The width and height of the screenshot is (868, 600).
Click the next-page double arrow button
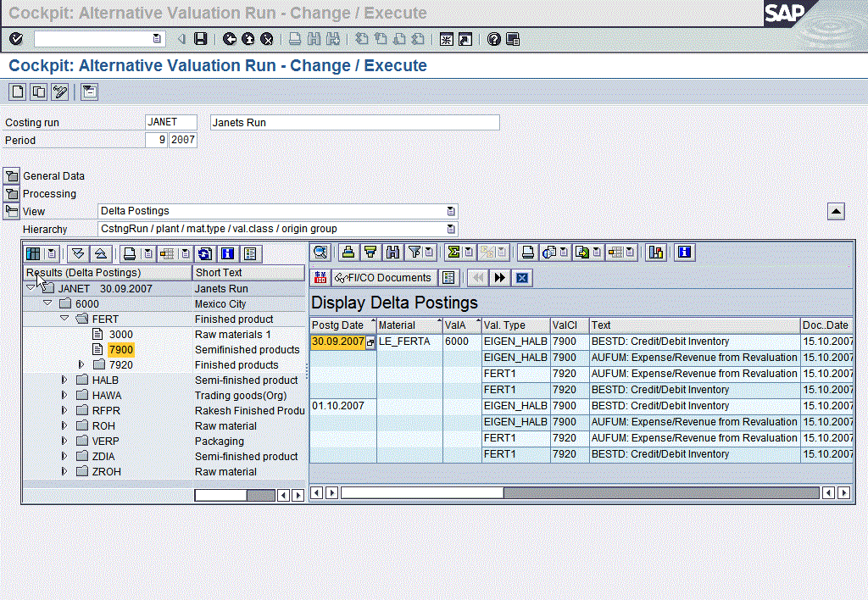click(x=499, y=278)
